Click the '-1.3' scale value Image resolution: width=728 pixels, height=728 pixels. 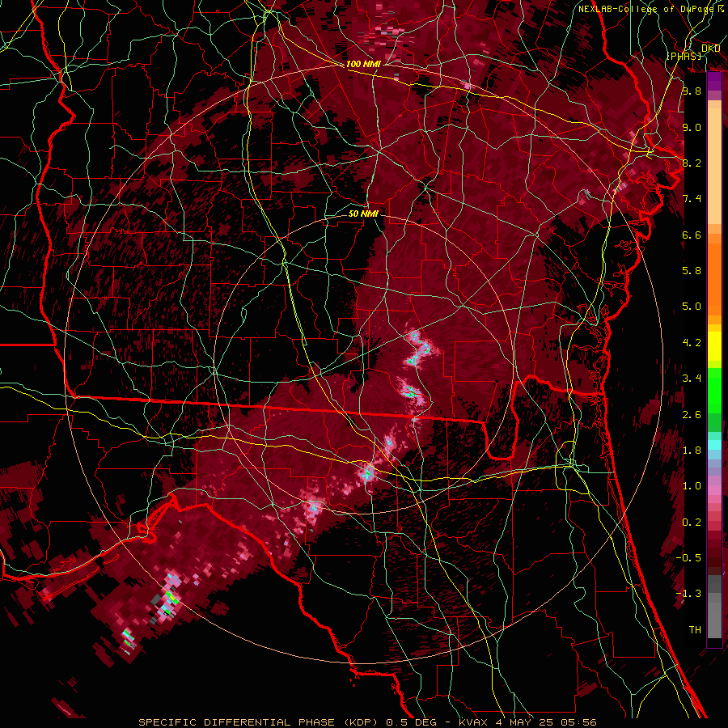[x=688, y=594]
